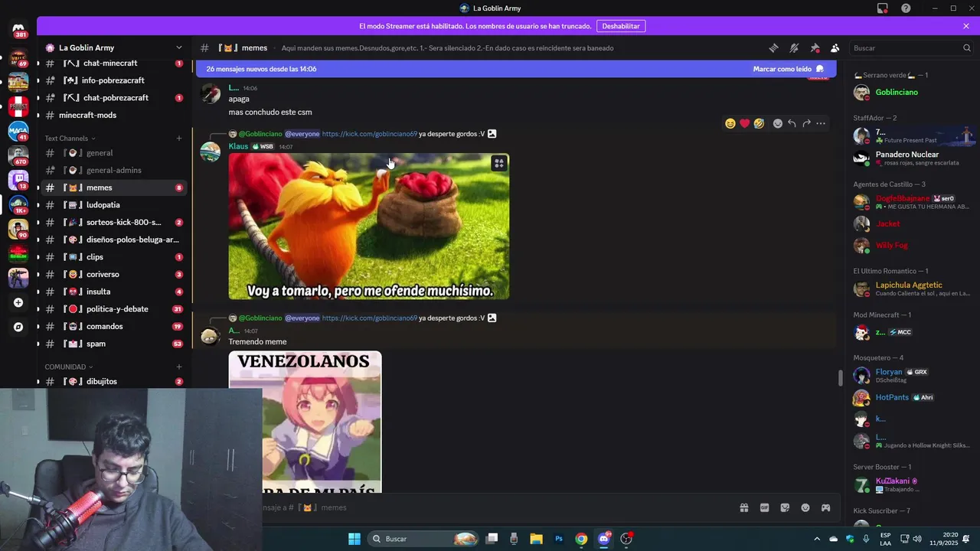Screen dimensions: 980x551
Task: Open the clips channel
Action: [114, 257]
